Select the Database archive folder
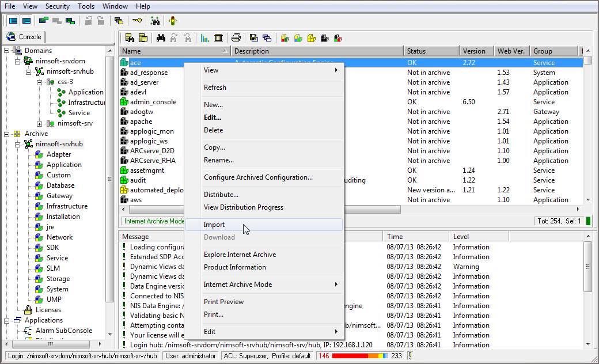The height and width of the screenshot is (364, 599). pos(60,185)
